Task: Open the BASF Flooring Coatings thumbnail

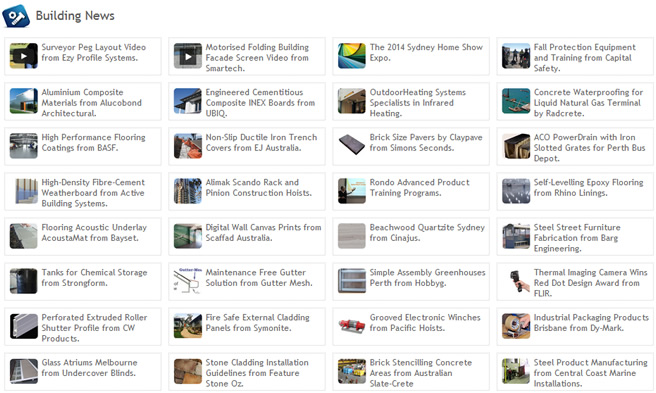Action: pyautogui.click(x=24, y=146)
